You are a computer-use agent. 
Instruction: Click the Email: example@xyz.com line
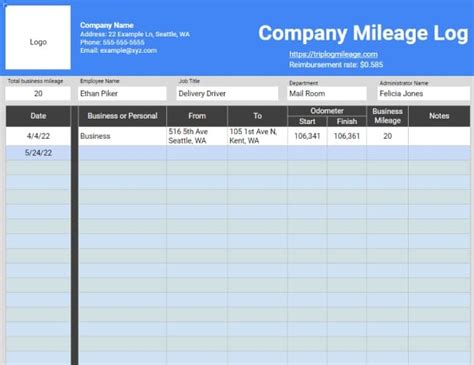pyautogui.click(x=118, y=51)
